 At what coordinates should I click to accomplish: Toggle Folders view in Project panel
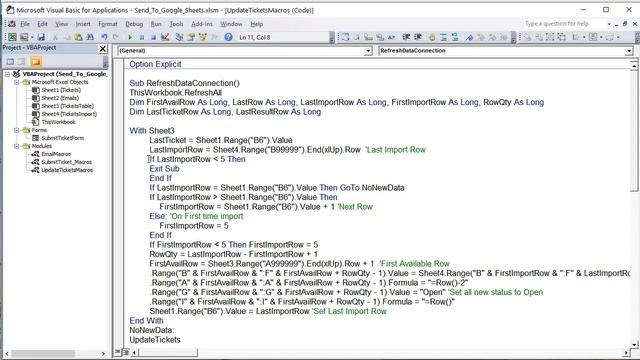(36, 62)
